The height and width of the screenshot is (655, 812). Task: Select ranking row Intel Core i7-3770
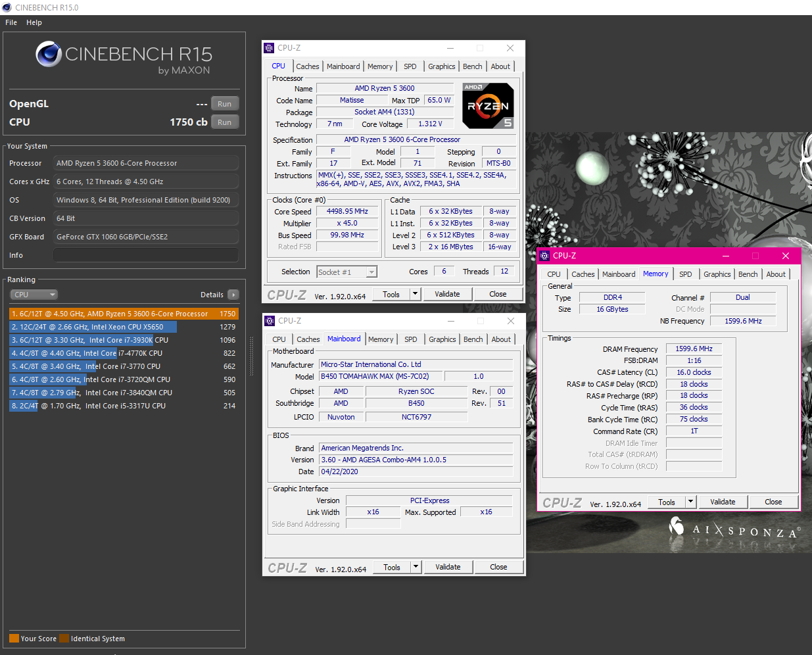tap(124, 366)
